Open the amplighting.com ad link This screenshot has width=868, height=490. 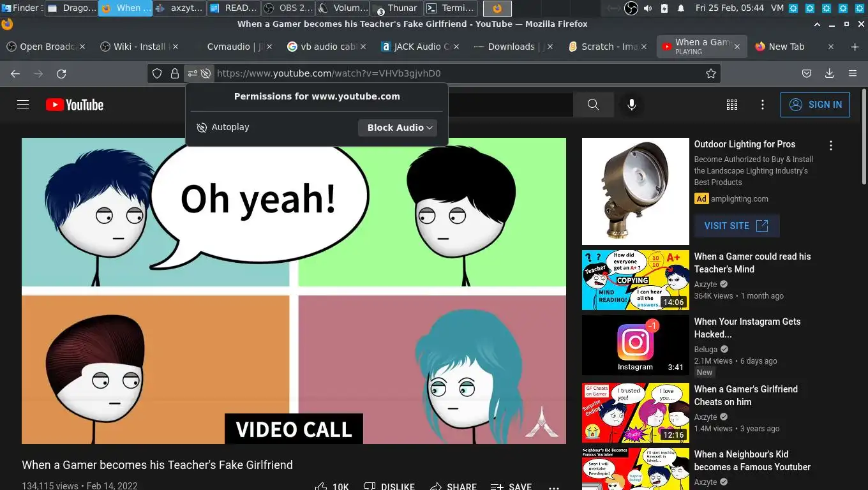(740, 198)
